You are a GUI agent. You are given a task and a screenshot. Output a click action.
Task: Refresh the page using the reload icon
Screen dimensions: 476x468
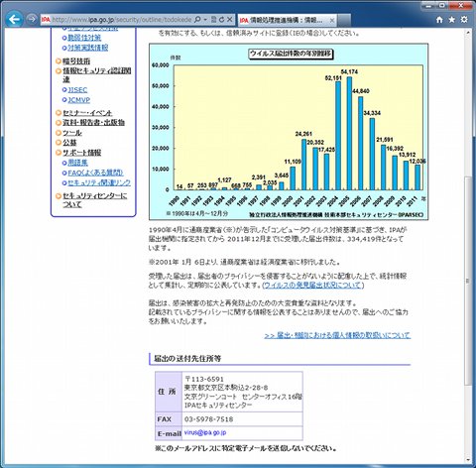pos(221,20)
